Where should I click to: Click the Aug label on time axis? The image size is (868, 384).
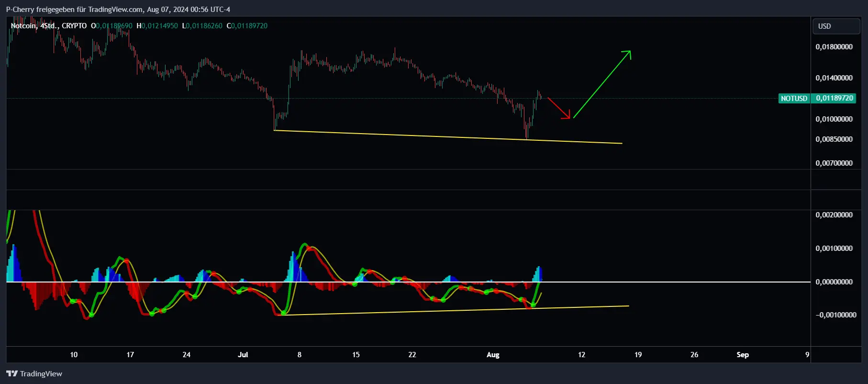(x=493, y=355)
